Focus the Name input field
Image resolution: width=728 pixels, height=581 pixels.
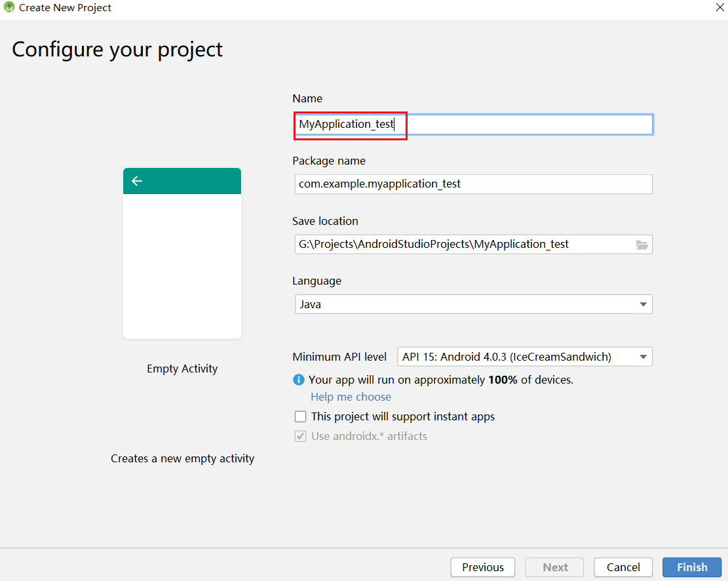[474, 125]
